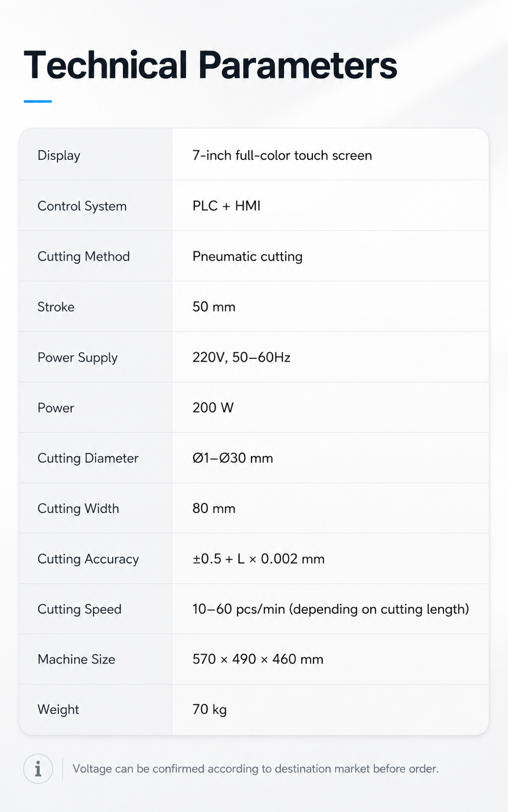Select the Control System label

point(82,206)
